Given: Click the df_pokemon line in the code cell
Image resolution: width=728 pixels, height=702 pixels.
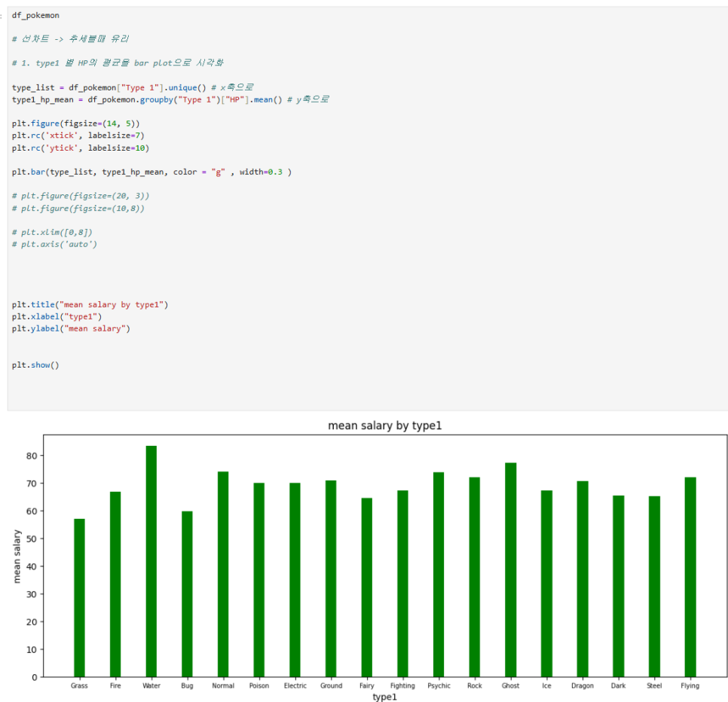Looking at the screenshot, I should click(x=35, y=15).
